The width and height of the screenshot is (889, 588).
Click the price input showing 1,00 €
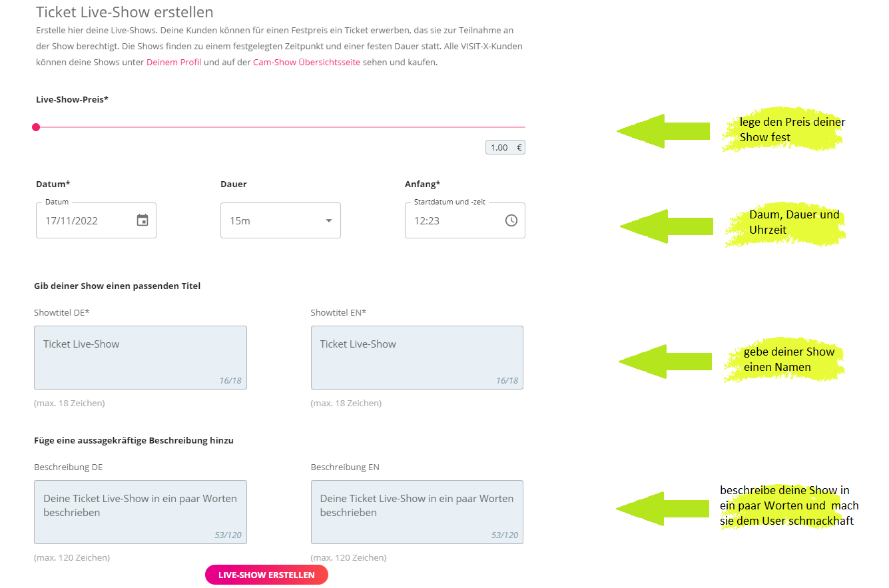click(x=505, y=148)
